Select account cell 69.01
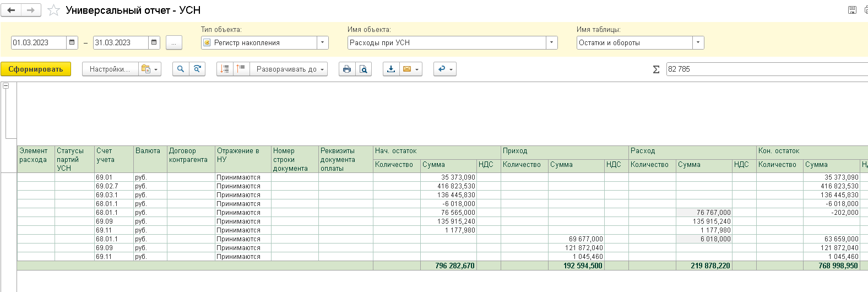 (114, 177)
